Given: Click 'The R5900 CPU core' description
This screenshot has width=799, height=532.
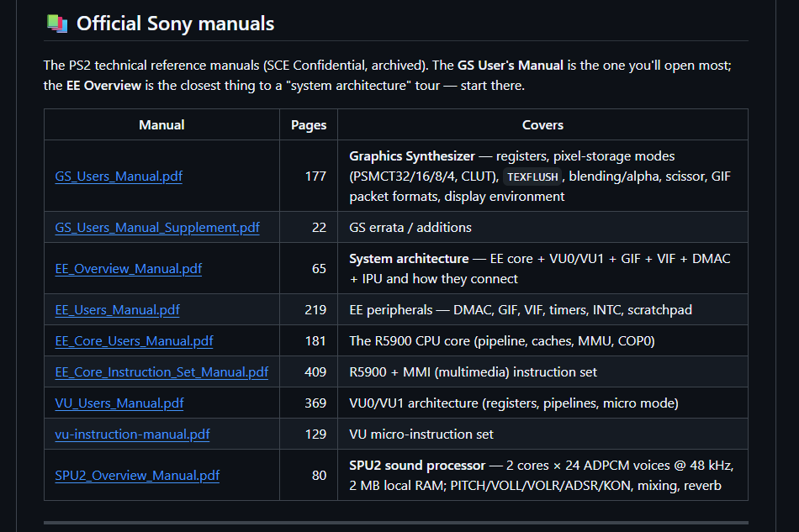Looking at the screenshot, I should pos(502,341).
